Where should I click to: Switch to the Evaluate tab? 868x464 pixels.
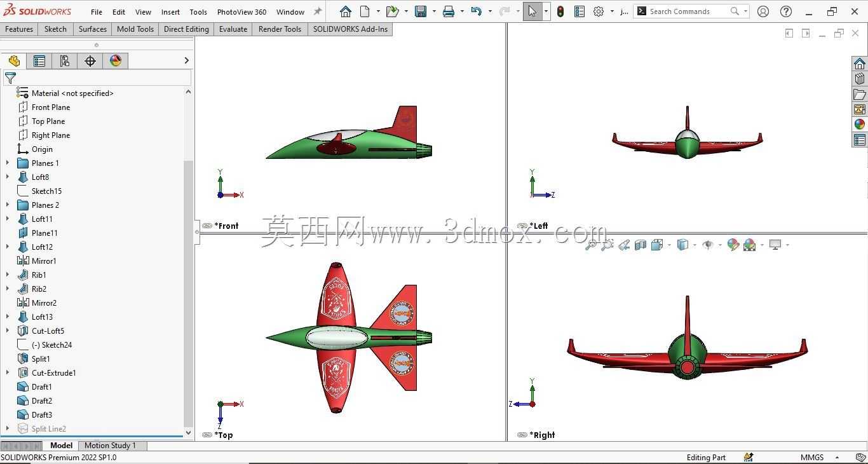pyautogui.click(x=233, y=29)
